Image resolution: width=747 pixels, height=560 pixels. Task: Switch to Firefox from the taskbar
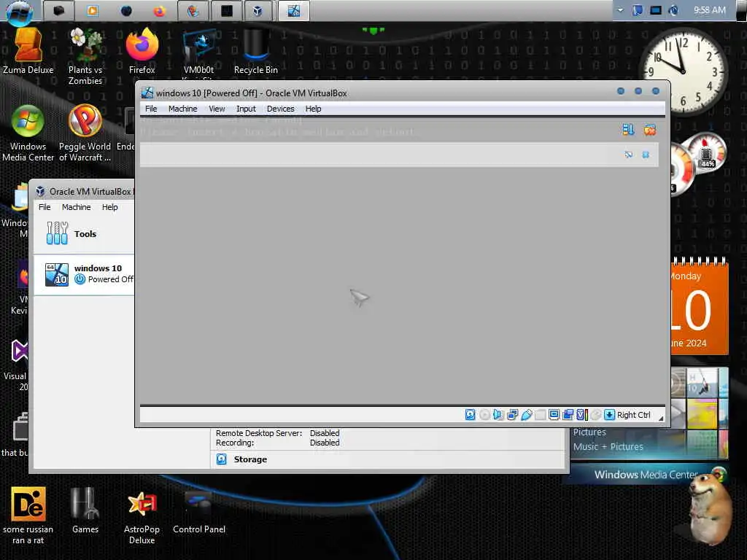(x=160, y=11)
